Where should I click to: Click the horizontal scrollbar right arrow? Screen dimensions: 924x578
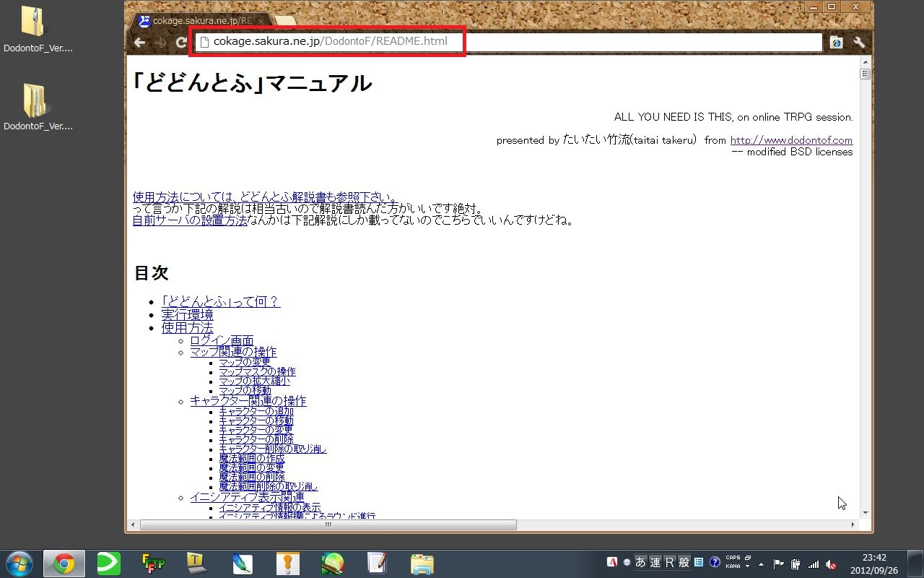point(853,525)
